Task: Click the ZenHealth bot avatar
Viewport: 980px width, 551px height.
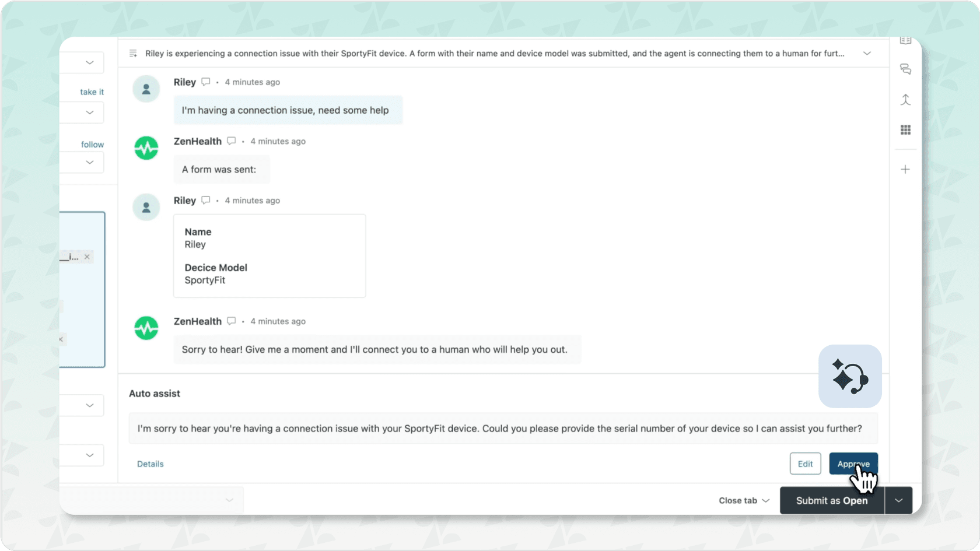Action: (x=146, y=148)
